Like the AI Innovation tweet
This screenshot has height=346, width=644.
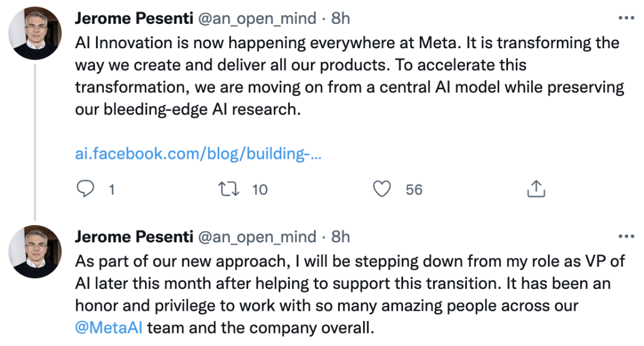pyautogui.click(x=382, y=189)
